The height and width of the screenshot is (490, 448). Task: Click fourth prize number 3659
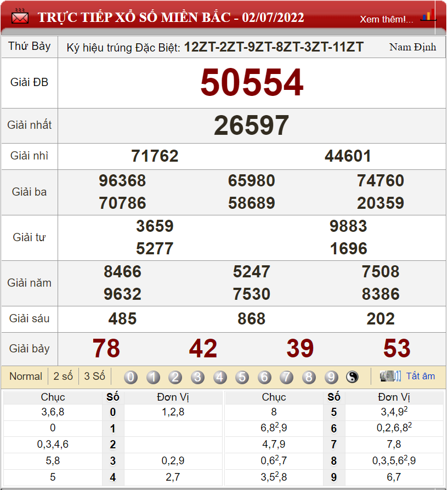[155, 226]
